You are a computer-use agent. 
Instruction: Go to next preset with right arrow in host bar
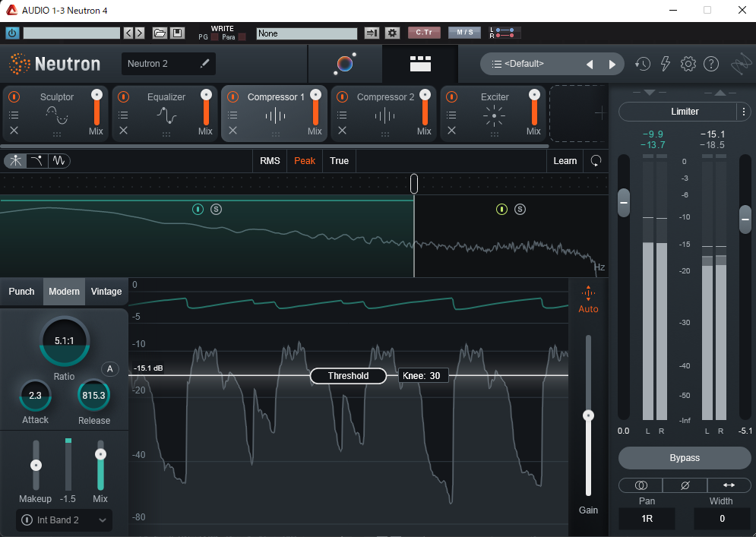[x=140, y=33]
